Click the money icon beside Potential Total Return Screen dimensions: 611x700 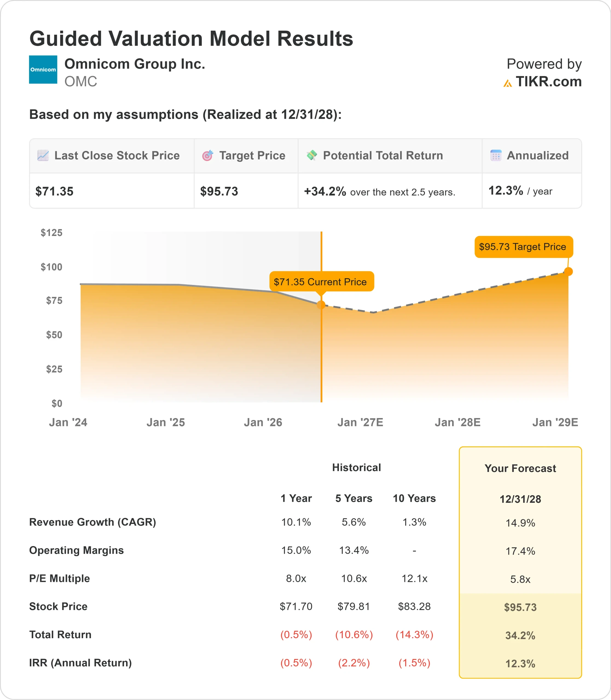click(x=312, y=155)
